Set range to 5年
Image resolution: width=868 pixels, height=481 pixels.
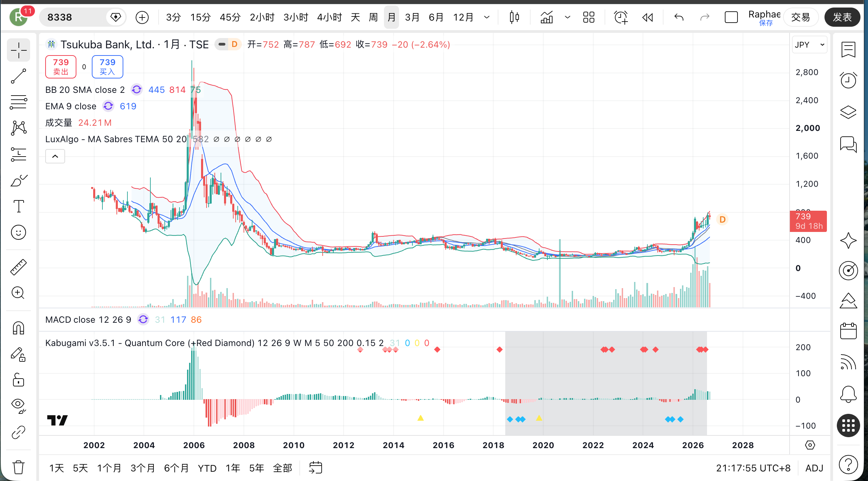(256, 468)
